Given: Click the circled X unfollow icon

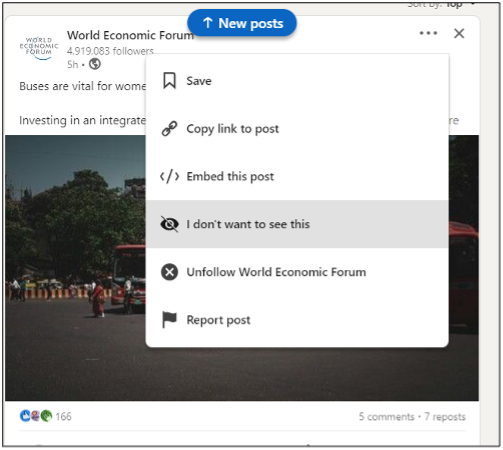Looking at the screenshot, I should pos(169,272).
